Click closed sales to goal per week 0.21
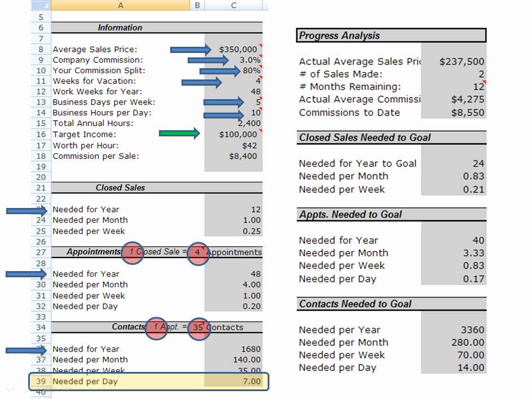This screenshot has width=532, height=399. (x=454, y=189)
